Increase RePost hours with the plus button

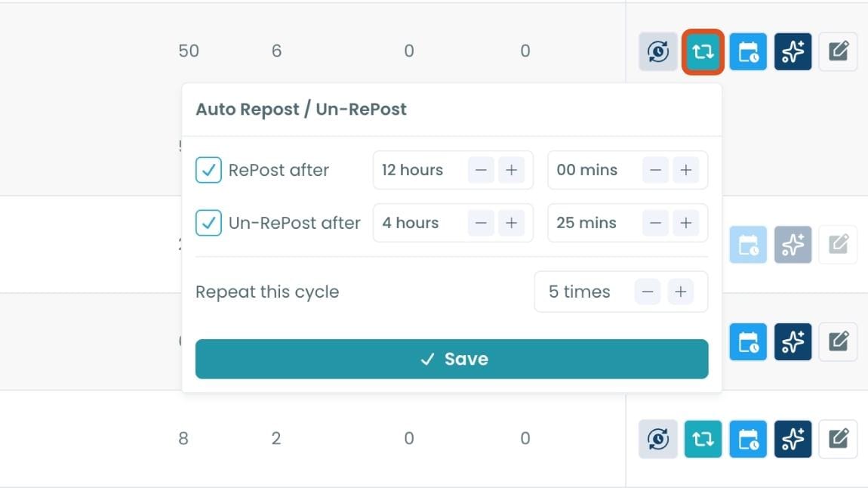coord(512,170)
